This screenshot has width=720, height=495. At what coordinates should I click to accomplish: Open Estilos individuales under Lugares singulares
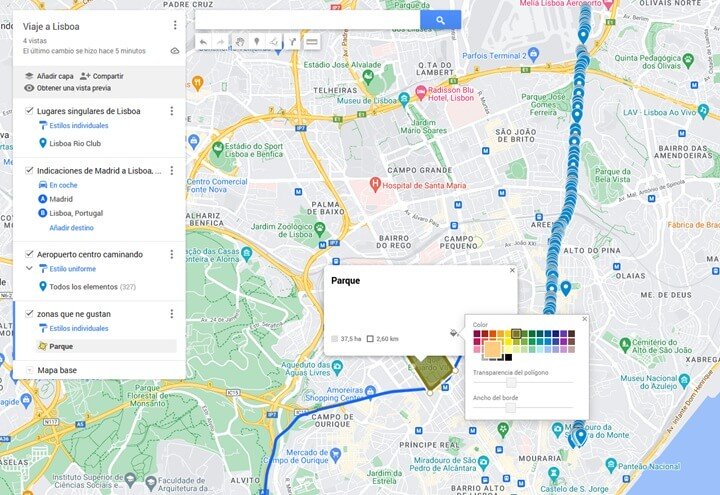coord(79,125)
